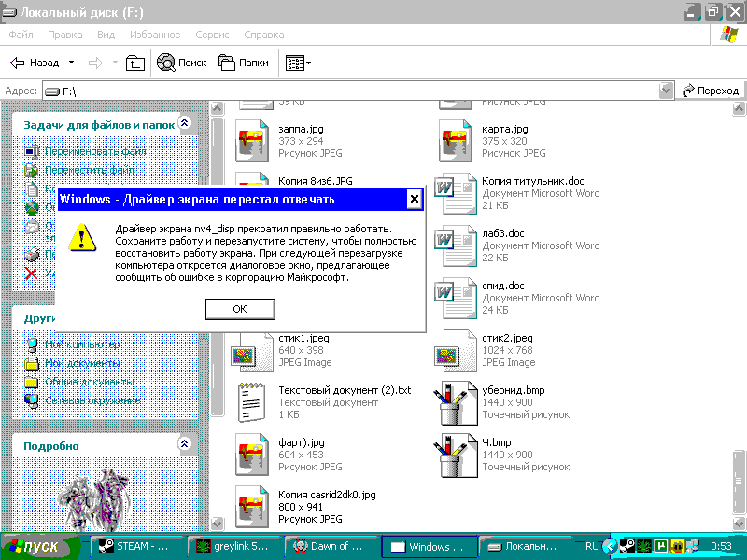Open the Правка menu
The height and width of the screenshot is (560, 747).
point(64,35)
